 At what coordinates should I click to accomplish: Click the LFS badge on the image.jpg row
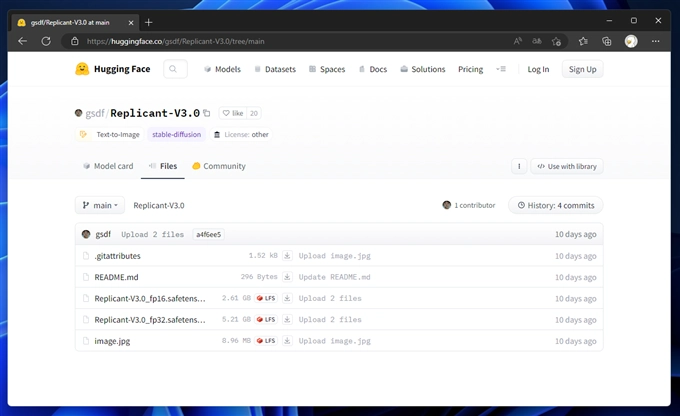266,341
